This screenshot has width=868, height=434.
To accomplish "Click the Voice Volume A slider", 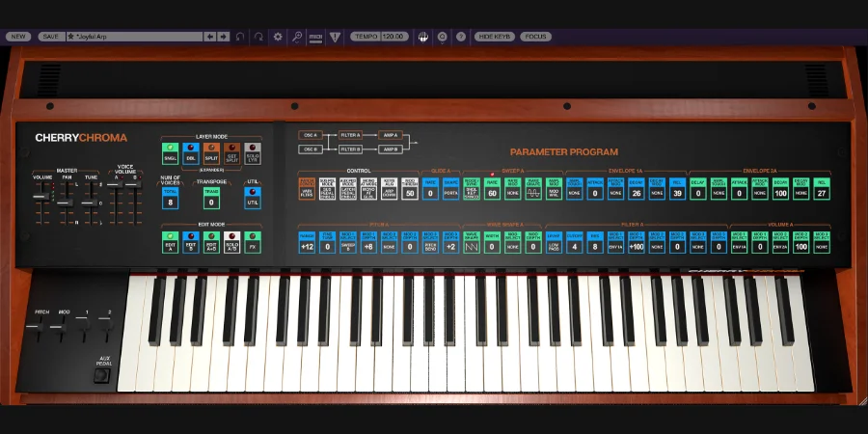I will pos(115,185).
